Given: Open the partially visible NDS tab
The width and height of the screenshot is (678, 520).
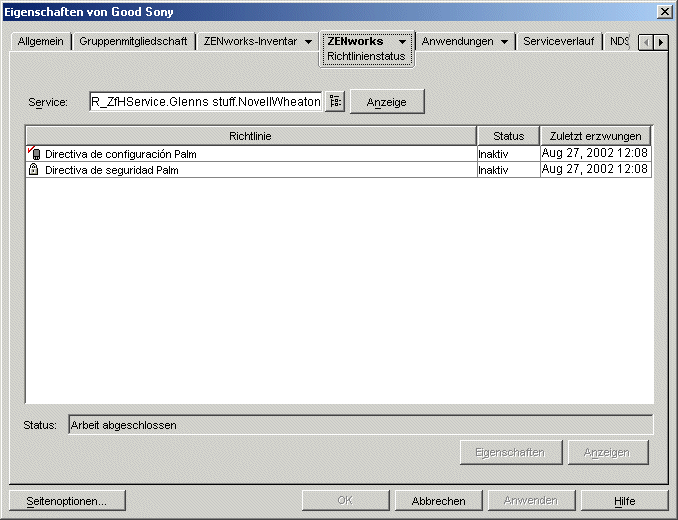Looking at the screenshot, I should [x=619, y=41].
